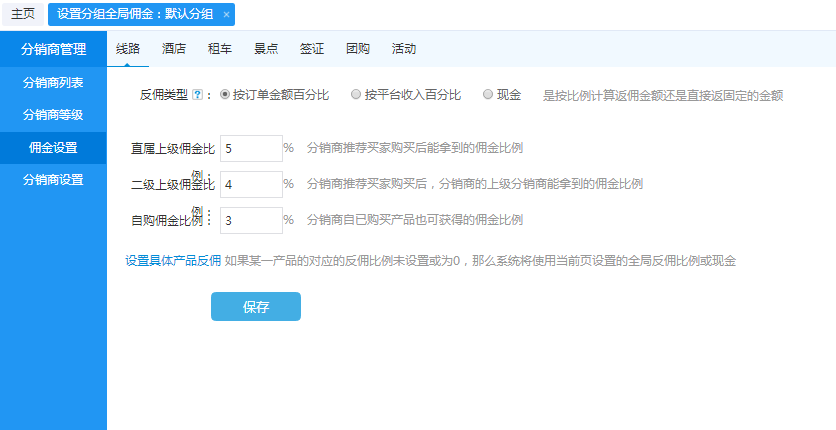Switch to the 线路 tab
836x430 pixels.
click(x=128, y=48)
